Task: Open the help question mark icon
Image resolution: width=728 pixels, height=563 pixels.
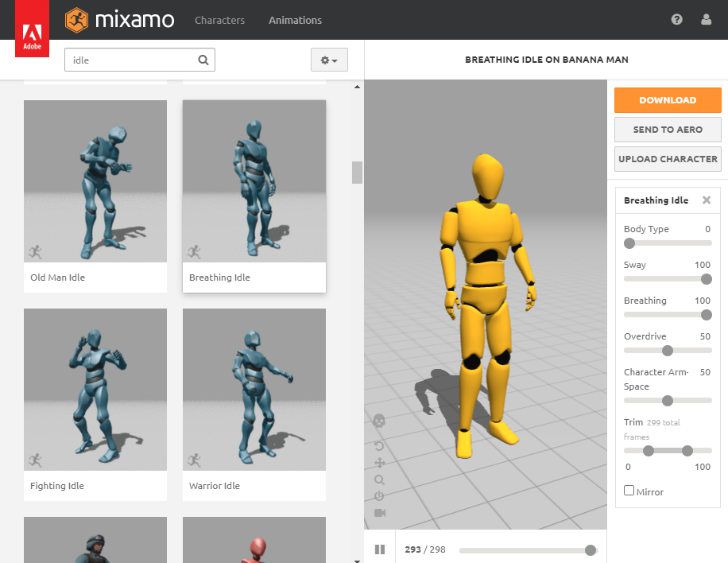Action: (676, 20)
